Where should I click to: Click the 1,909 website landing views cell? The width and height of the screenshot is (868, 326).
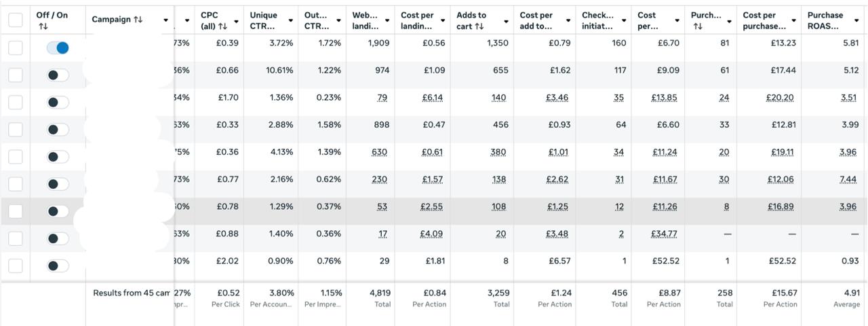pyautogui.click(x=378, y=43)
